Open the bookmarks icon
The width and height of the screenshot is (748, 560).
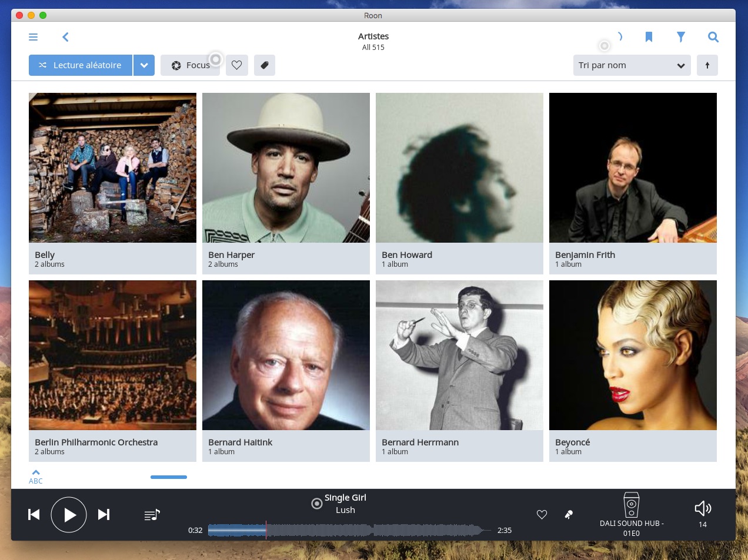(x=649, y=37)
